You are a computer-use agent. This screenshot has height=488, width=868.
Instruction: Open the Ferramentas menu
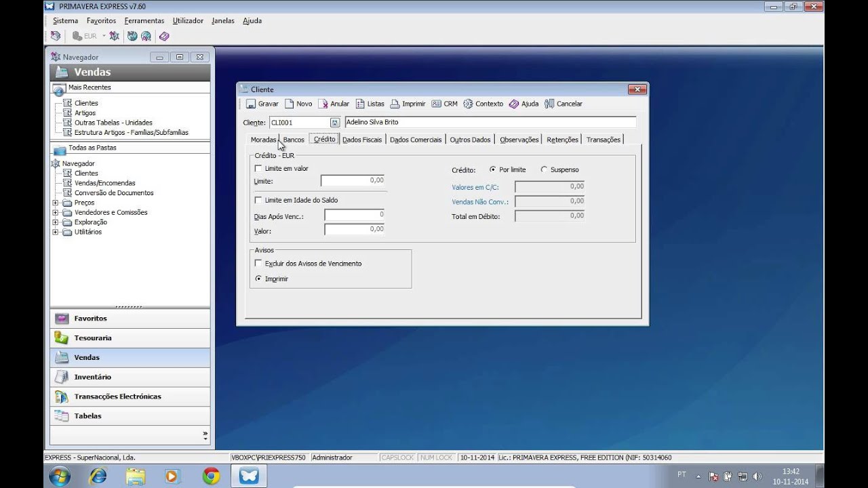(x=144, y=21)
